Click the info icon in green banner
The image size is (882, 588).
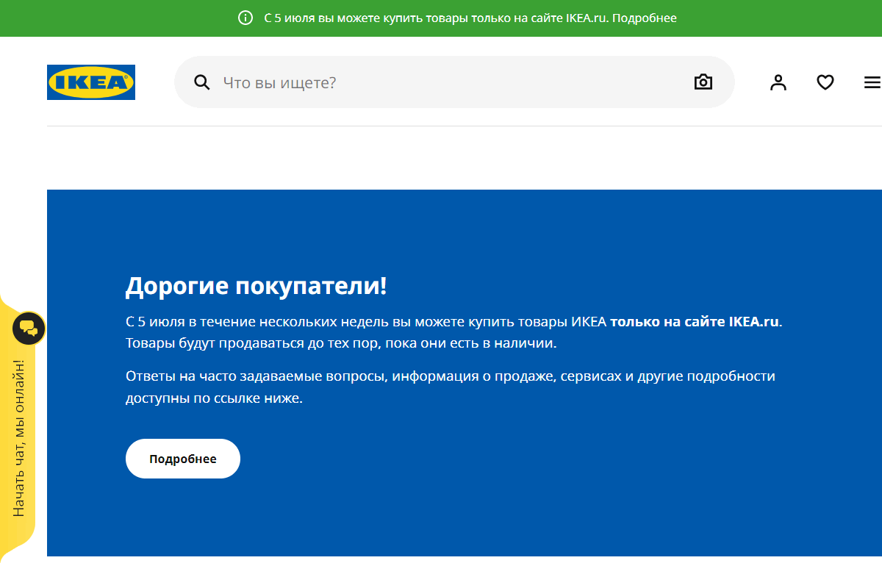(x=245, y=18)
